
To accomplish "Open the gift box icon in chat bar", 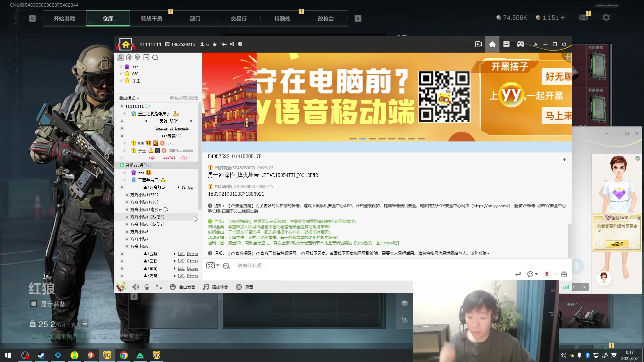I will (564, 274).
